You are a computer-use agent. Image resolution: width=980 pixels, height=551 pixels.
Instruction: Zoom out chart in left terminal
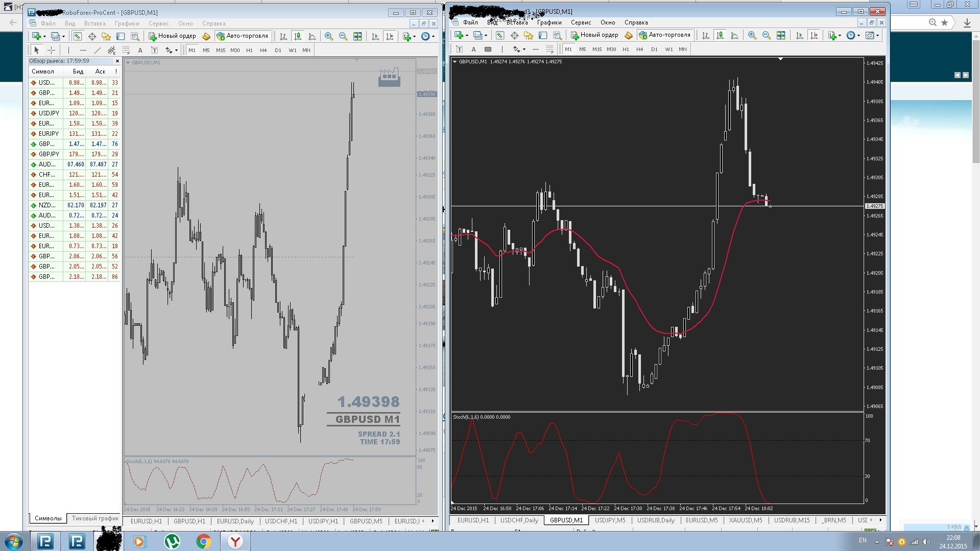(343, 36)
